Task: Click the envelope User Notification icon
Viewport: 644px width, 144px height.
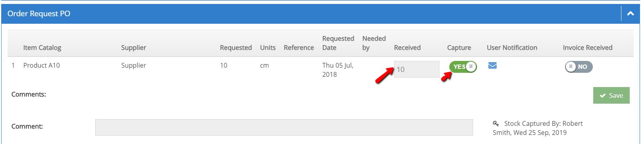Action: 492,66
